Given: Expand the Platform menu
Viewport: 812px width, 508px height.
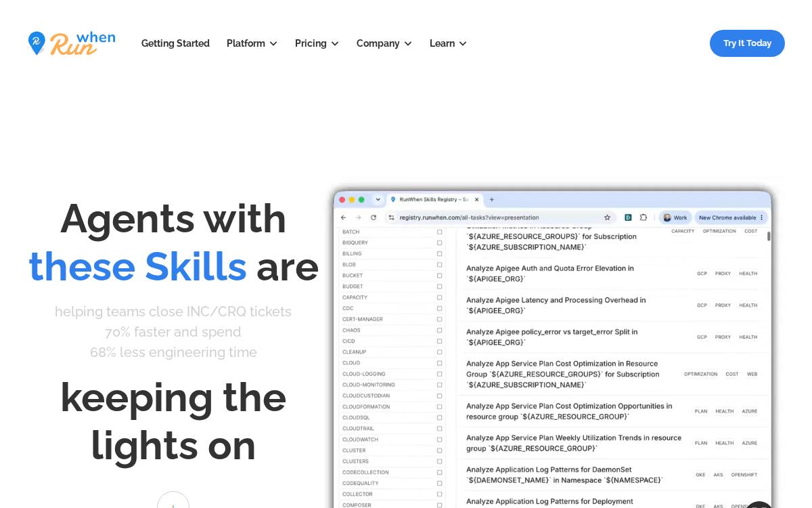Looking at the screenshot, I should click(252, 43).
